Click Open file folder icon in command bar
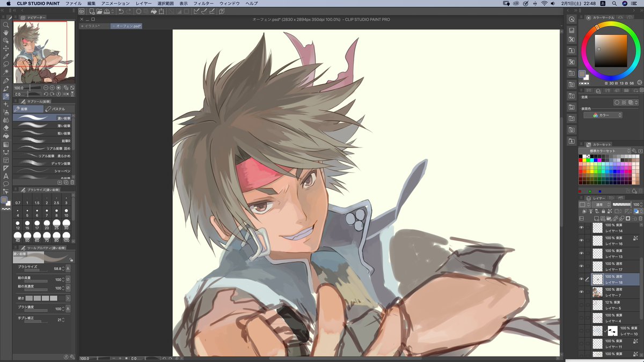Screen dimensions: 644x362 pyautogui.click(x=98, y=11)
